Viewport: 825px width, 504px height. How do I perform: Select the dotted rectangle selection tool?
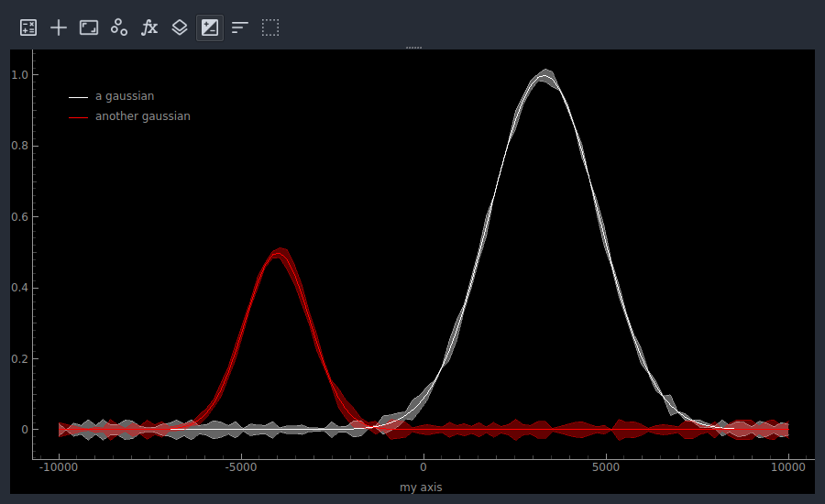(x=270, y=27)
